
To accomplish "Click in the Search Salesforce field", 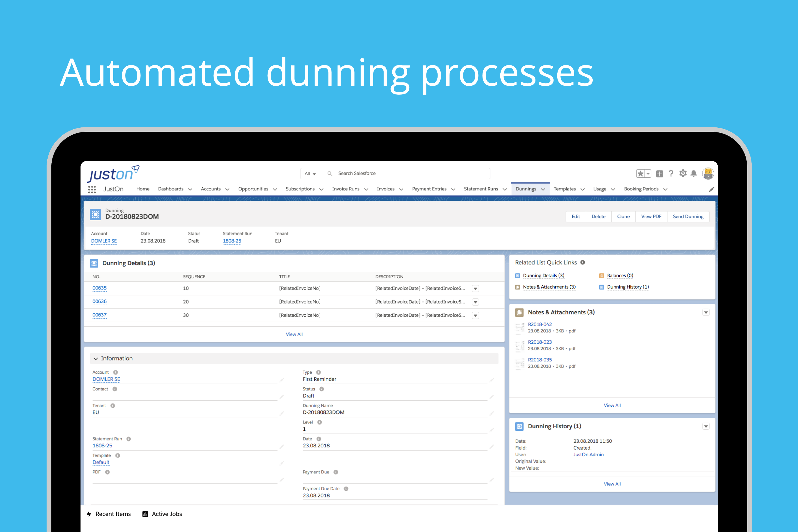I will coord(405,173).
